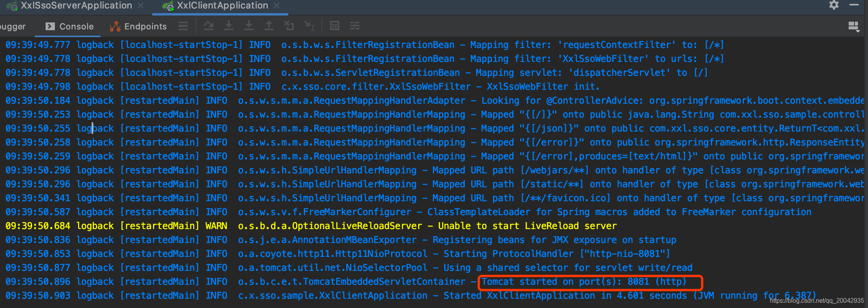Click the Mapped URL path [/static/**] line
The height and width of the screenshot is (308, 868).
[x=435, y=184]
